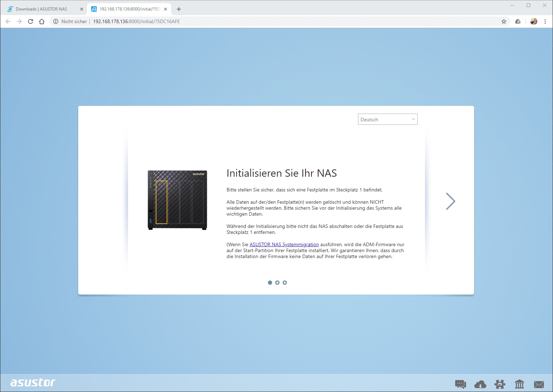Open the mail envelope icon
The width and height of the screenshot is (553, 392).
pyautogui.click(x=539, y=385)
